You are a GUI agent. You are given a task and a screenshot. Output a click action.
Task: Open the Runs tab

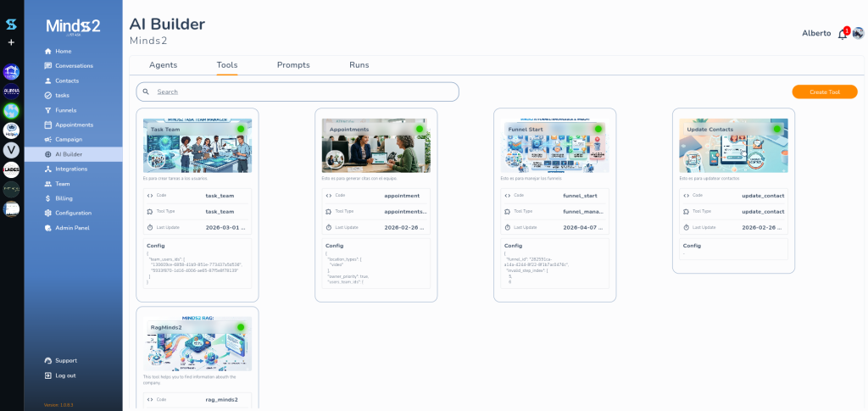[x=359, y=65]
